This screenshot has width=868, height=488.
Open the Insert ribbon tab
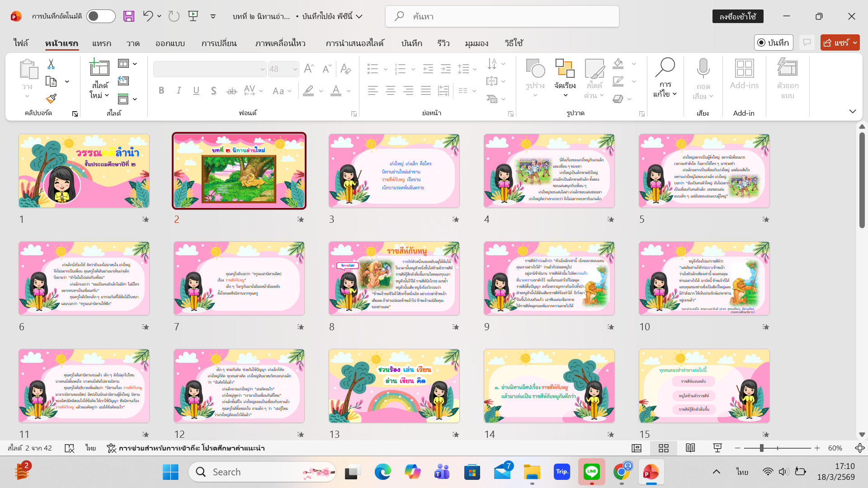(101, 43)
